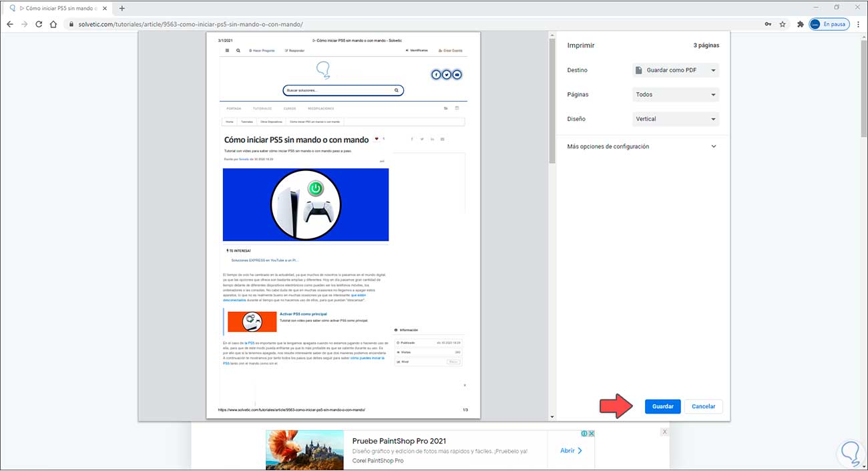The width and height of the screenshot is (868, 471).
Task: Open the browser home page icon
Action: pos(54,24)
